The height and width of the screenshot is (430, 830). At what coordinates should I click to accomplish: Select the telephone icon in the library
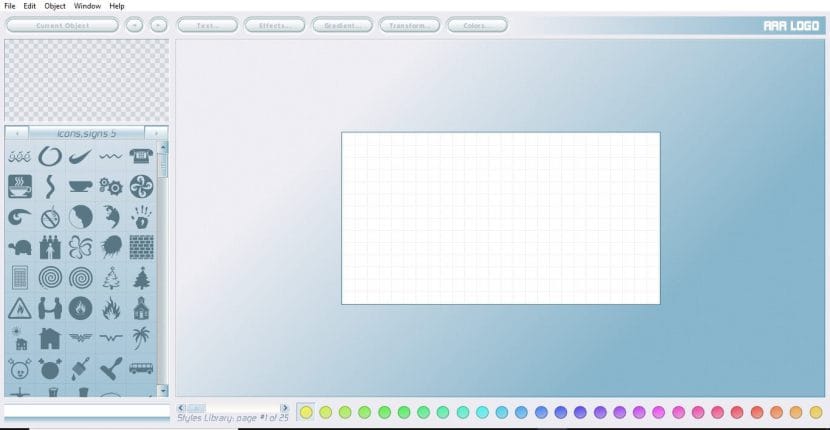click(140, 156)
